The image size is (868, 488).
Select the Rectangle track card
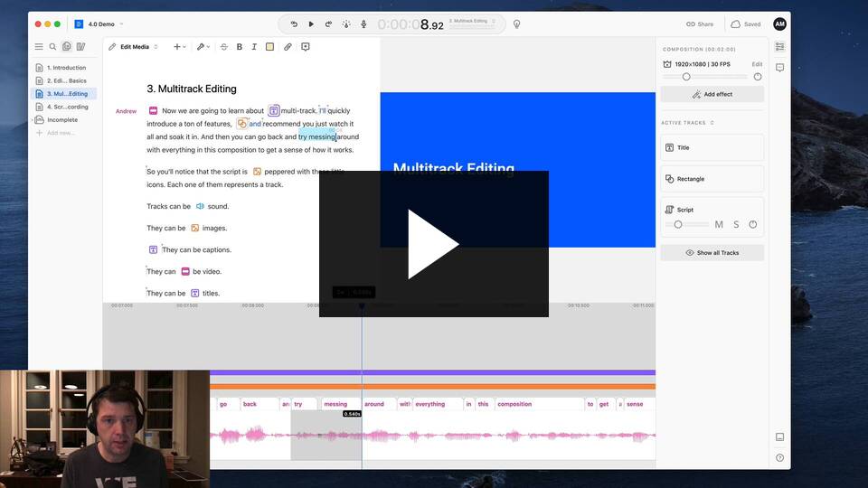(x=712, y=179)
